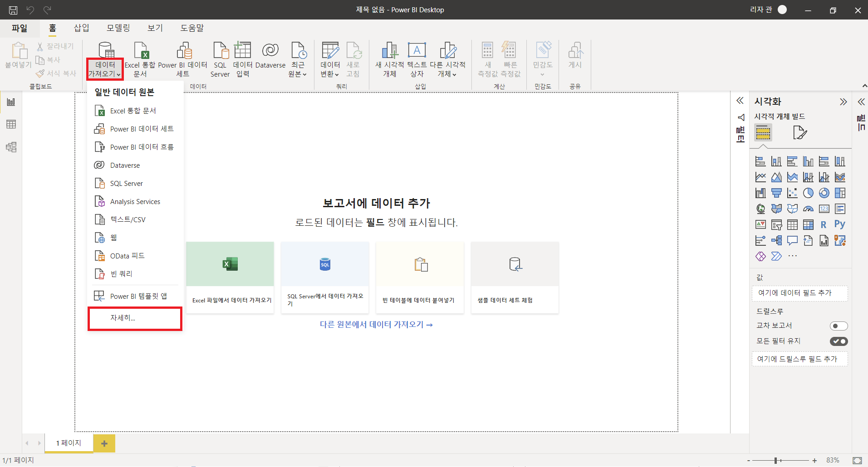Collapse the 시각화 pane with double chevron
The image size is (868, 467).
[843, 102]
